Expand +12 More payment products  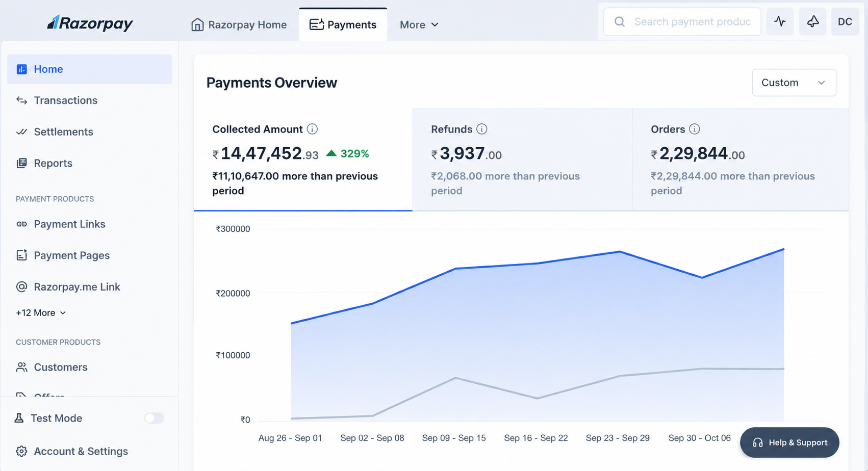pos(41,312)
